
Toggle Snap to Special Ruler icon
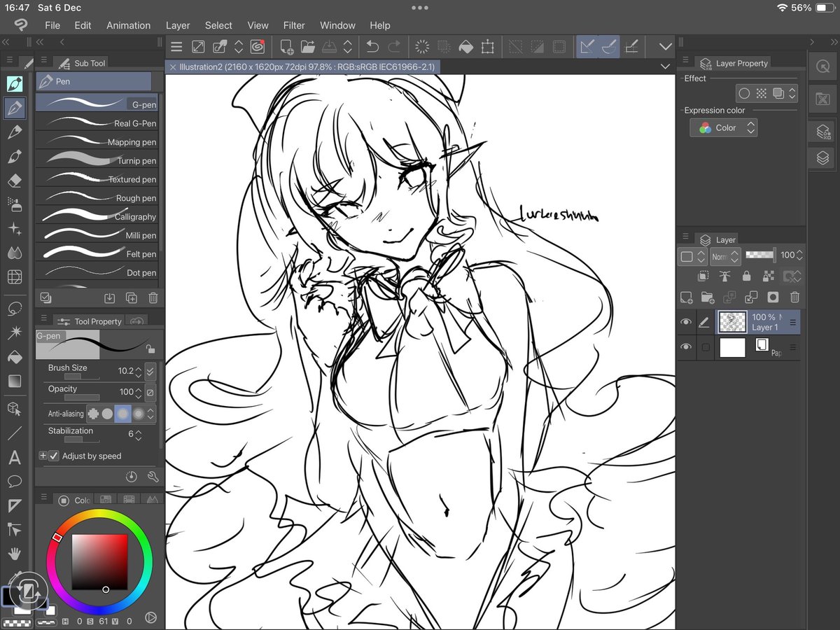[x=609, y=47]
